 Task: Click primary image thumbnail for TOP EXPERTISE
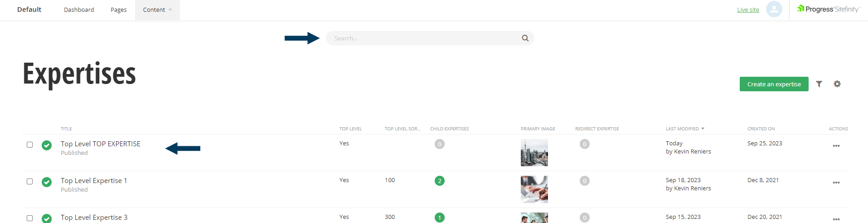534,153
